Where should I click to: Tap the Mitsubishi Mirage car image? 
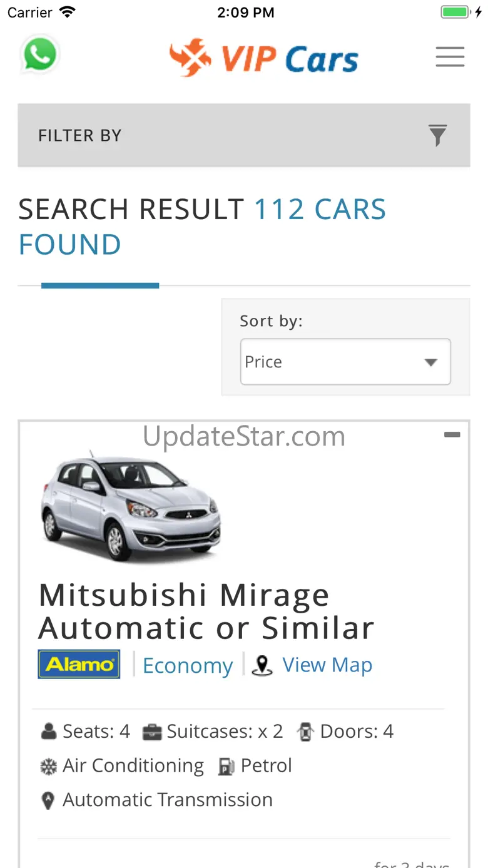[130, 506]
